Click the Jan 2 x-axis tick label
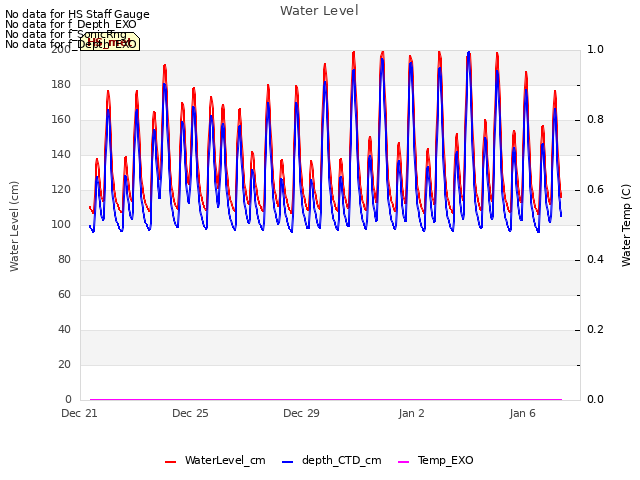 pos(411,413)
